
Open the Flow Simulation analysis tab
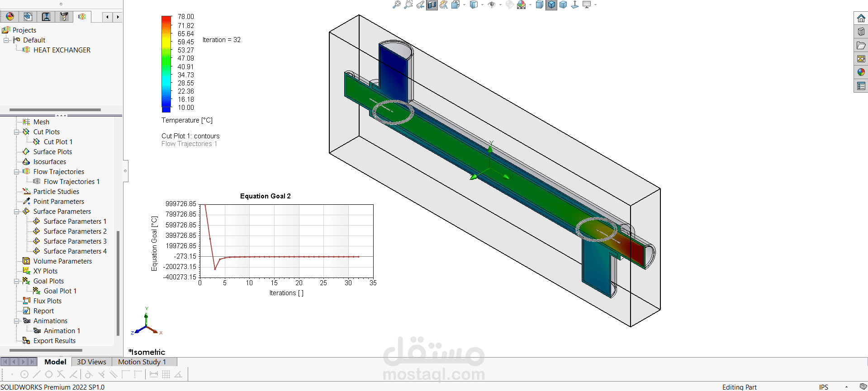(82, 17)
